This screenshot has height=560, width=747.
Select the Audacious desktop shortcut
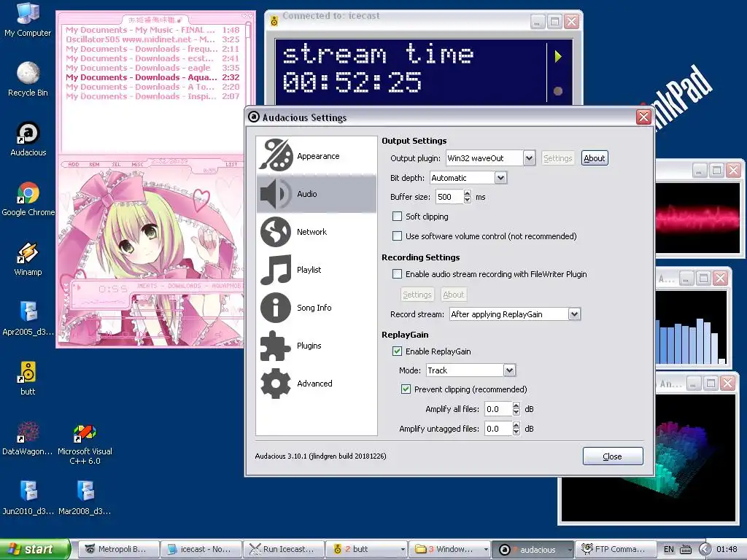28,139
